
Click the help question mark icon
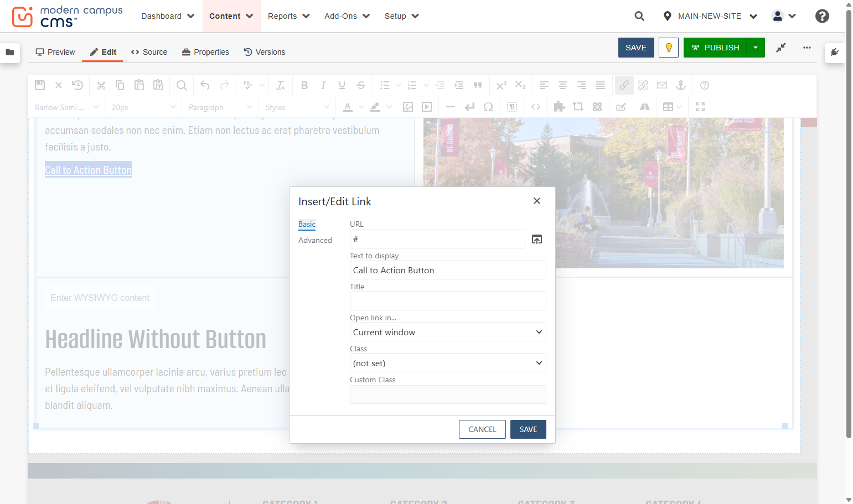(822, 16)
